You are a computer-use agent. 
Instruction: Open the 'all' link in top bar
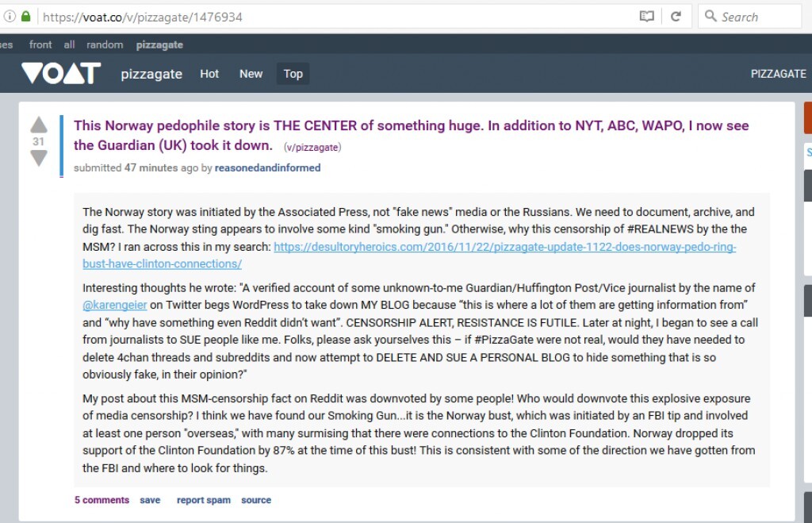70,45
